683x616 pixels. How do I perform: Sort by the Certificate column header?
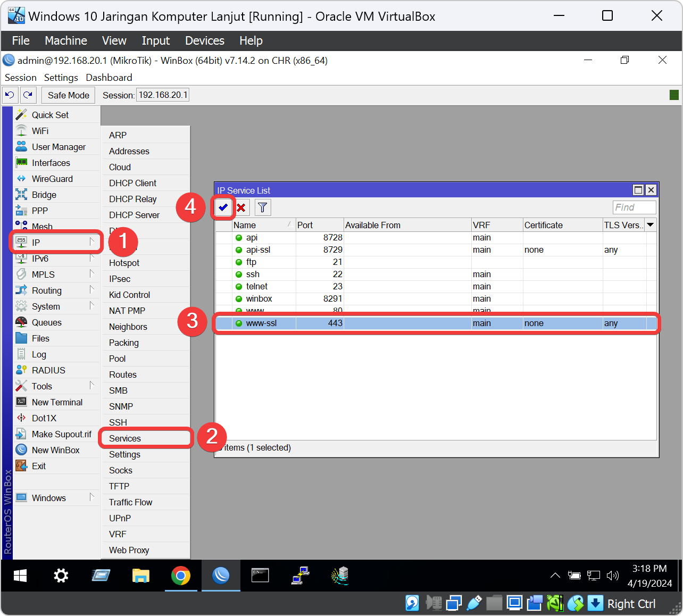[563, 225]
